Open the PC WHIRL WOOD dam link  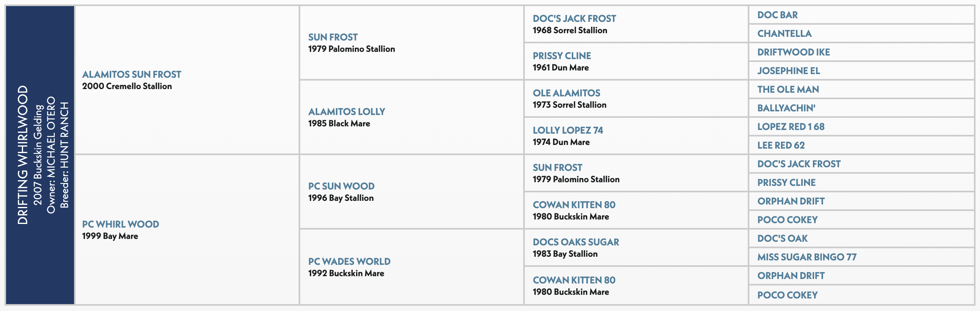[x=121, y=224]
